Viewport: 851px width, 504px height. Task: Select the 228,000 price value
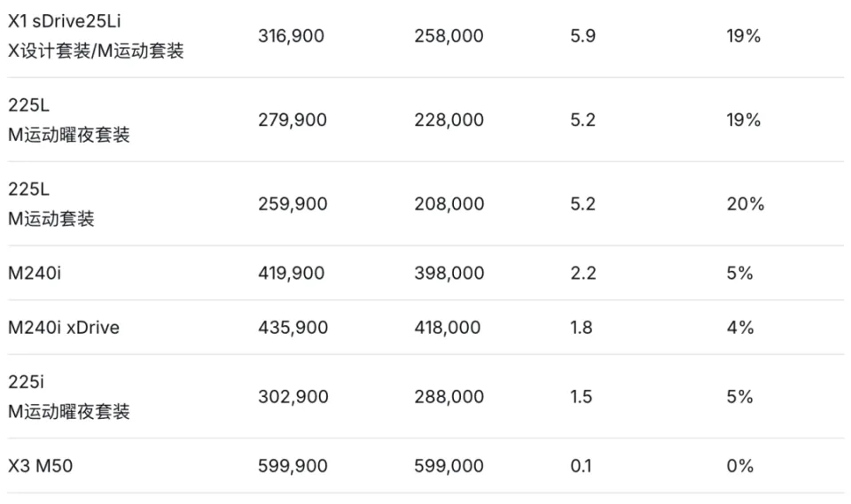[449, 120]
